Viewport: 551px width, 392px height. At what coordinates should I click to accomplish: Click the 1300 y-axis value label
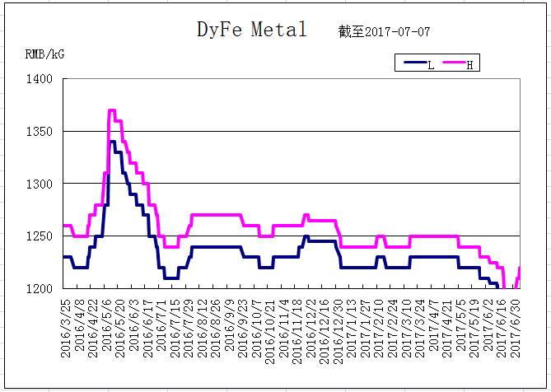click(40, 184)
